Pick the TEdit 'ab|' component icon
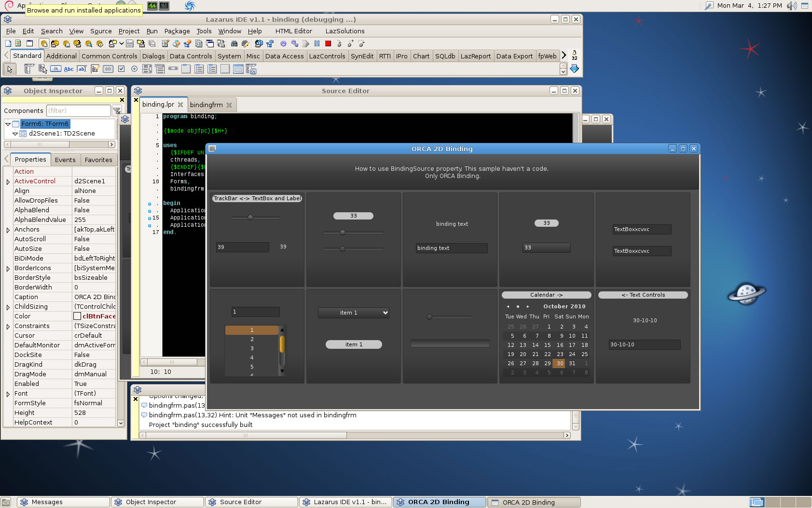 82,69
